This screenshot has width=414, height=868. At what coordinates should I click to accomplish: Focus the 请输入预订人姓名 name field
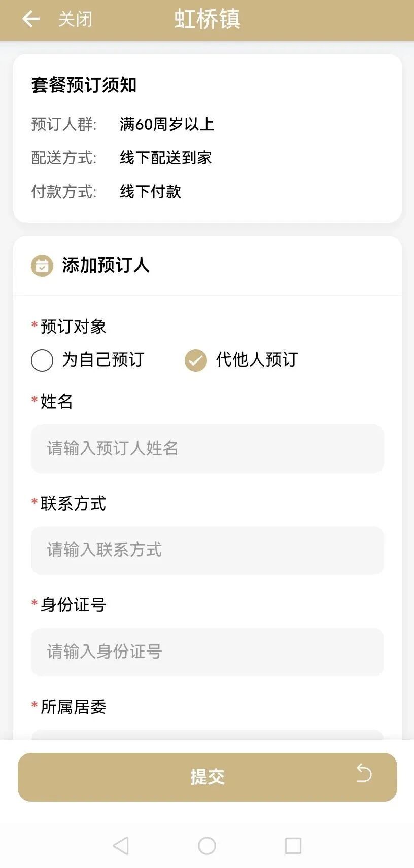[x=207, y=449]
